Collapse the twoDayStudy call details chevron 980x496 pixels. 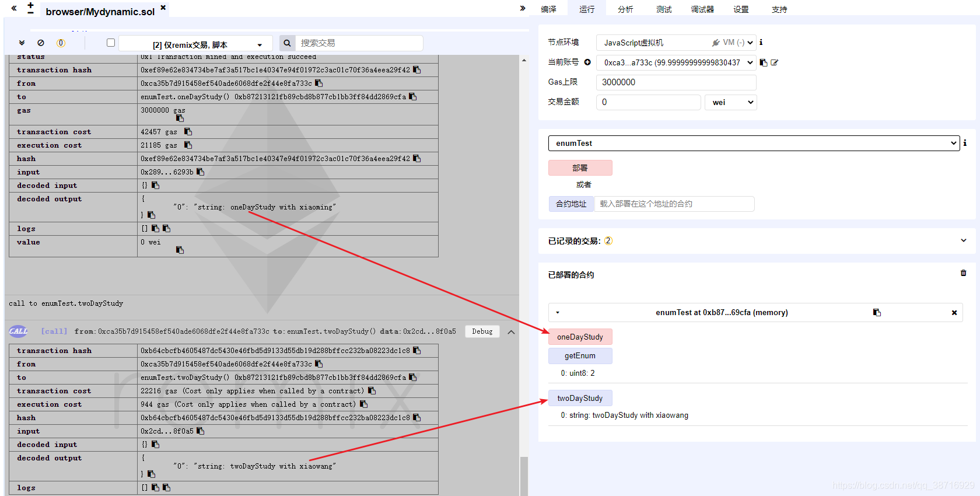511,332
